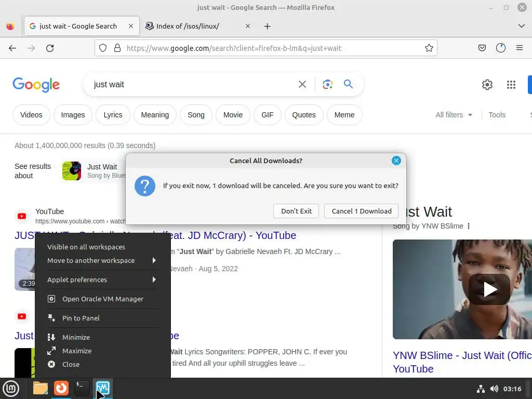Open Save to Pocket icon
This screenshot has height=399, width=532.
tap(482, 48)
